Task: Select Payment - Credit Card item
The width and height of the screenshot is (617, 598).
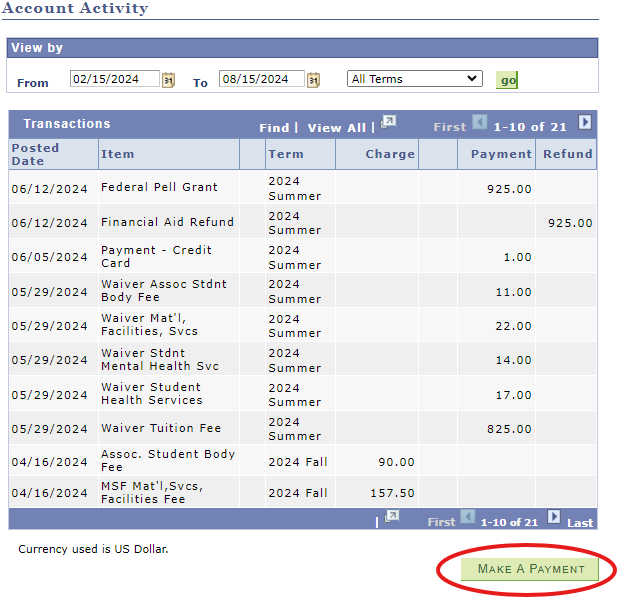Action: tap(156, 257)
